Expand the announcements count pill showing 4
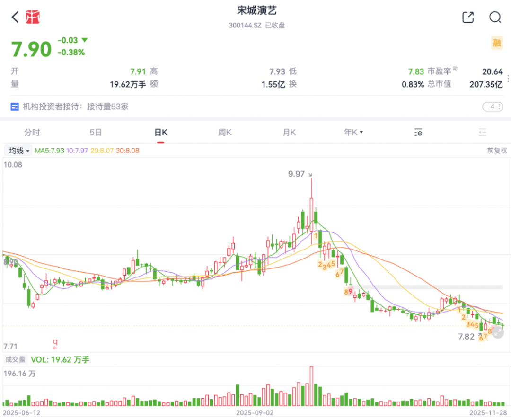The image size is (511, 420). click(493, 107)
